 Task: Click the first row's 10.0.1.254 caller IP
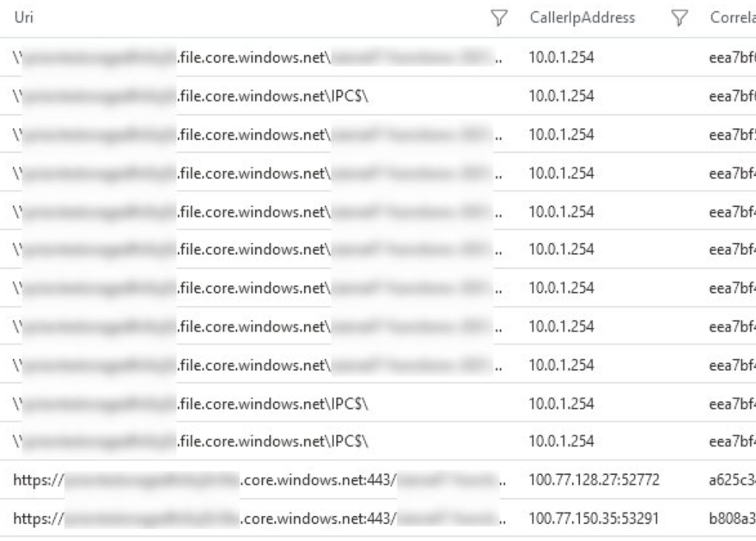[x=562, y=60]
